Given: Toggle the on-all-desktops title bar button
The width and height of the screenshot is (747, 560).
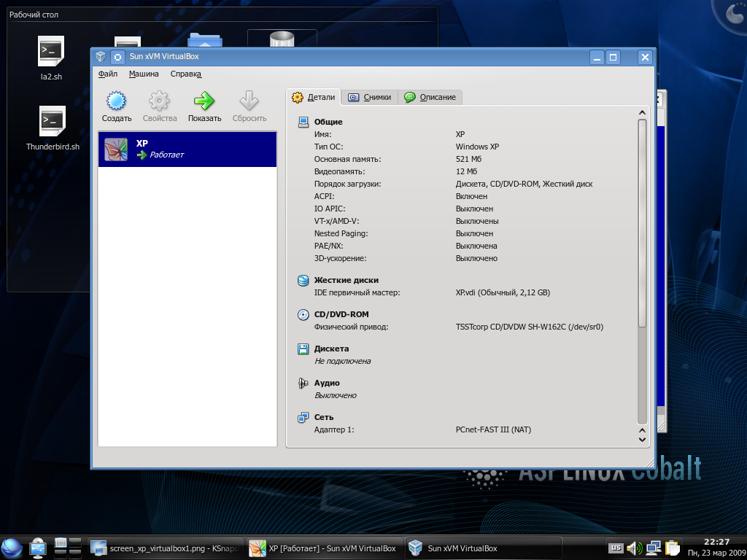Looking at the screenshot, I should tap(117, 57).
